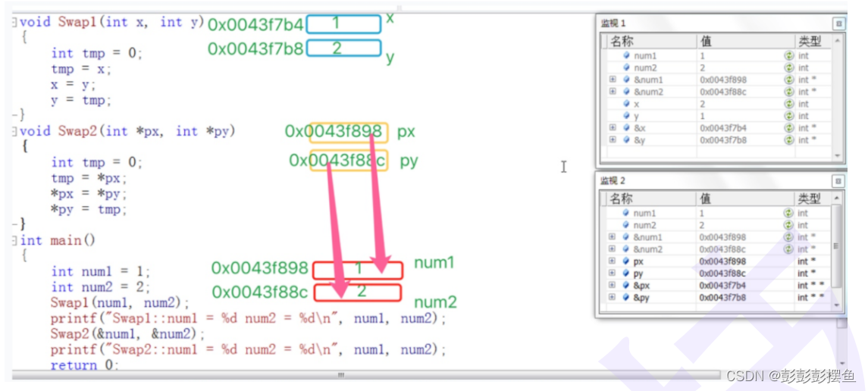
Task: Select the 0x0043f7b8 value of &py in 监视 2
Action: pos(722,298)
